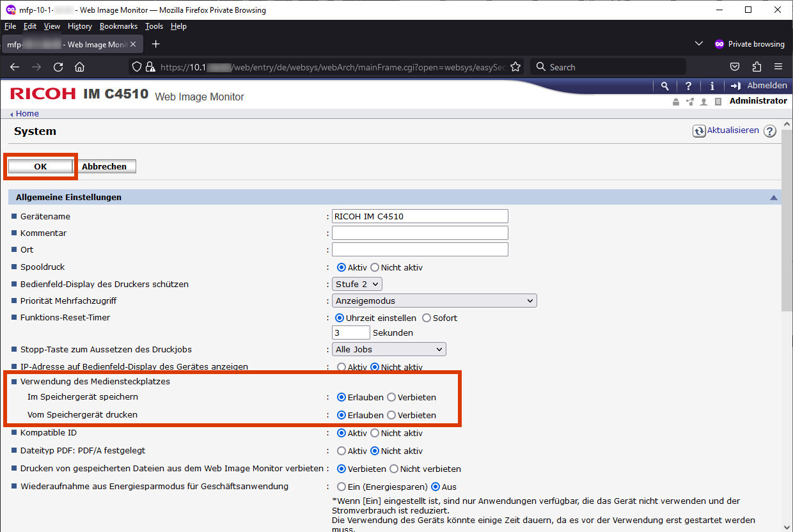
Task: Collapse the Allgemeine Einstellungen section
Action: pyautogui.click(x=774, y=198)
